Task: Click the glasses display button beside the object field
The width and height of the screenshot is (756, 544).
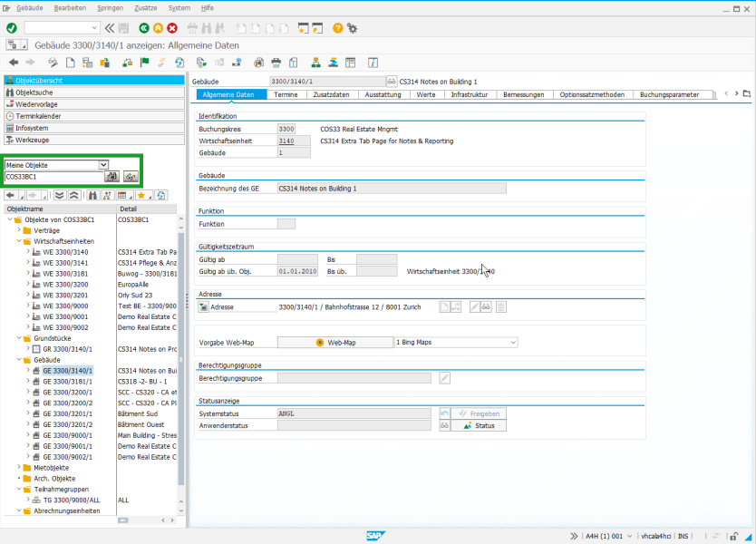Action: tap(131, 177)
